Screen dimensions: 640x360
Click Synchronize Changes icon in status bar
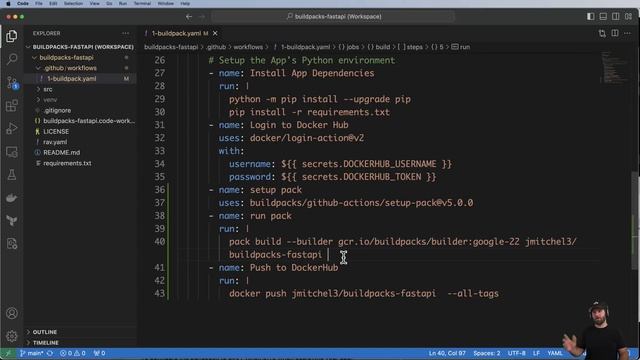click(x=50, y=353)
